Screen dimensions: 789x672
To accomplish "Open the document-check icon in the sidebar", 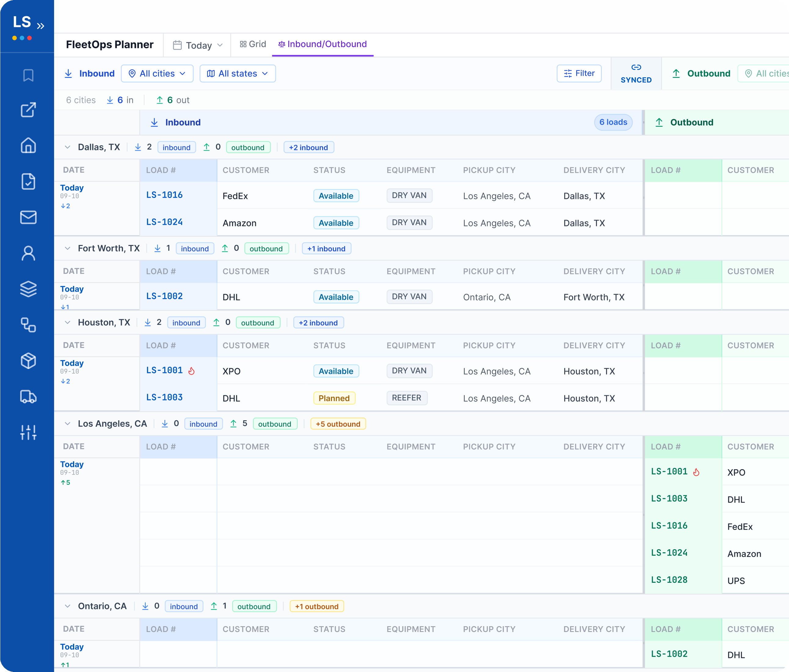I will (28, 181).
